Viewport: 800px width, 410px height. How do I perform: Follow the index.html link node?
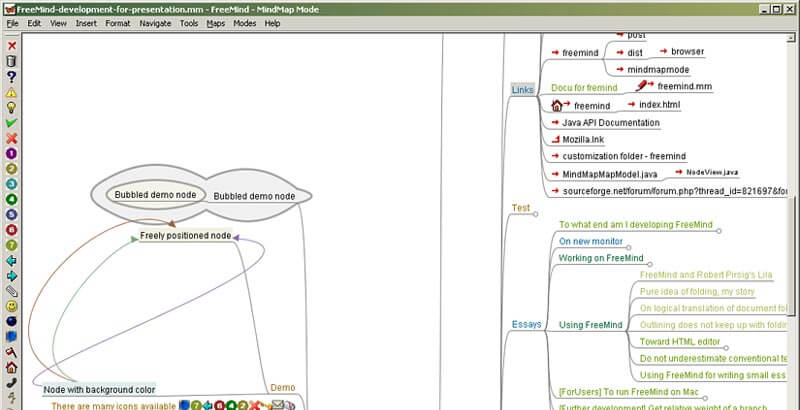tap(652, 104)
